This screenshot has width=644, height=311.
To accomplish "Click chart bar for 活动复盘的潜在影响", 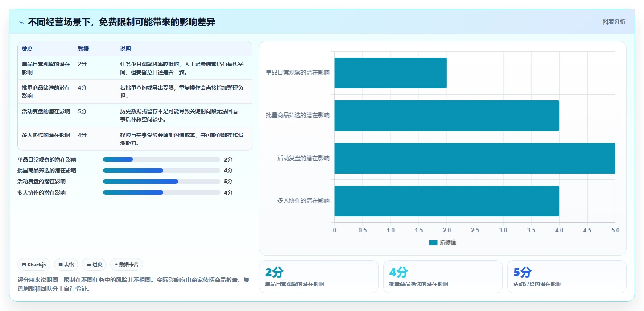I will point(475,158).
